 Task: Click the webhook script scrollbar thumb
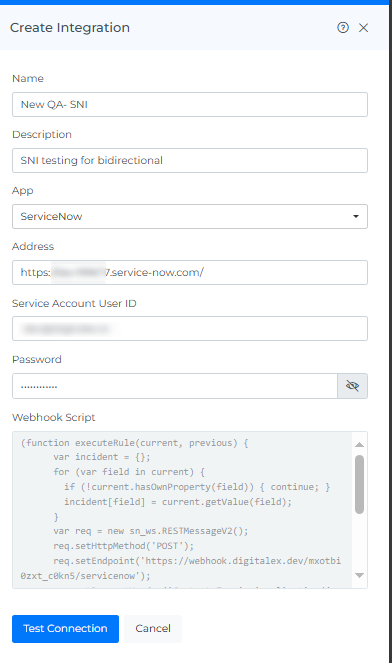359,485
